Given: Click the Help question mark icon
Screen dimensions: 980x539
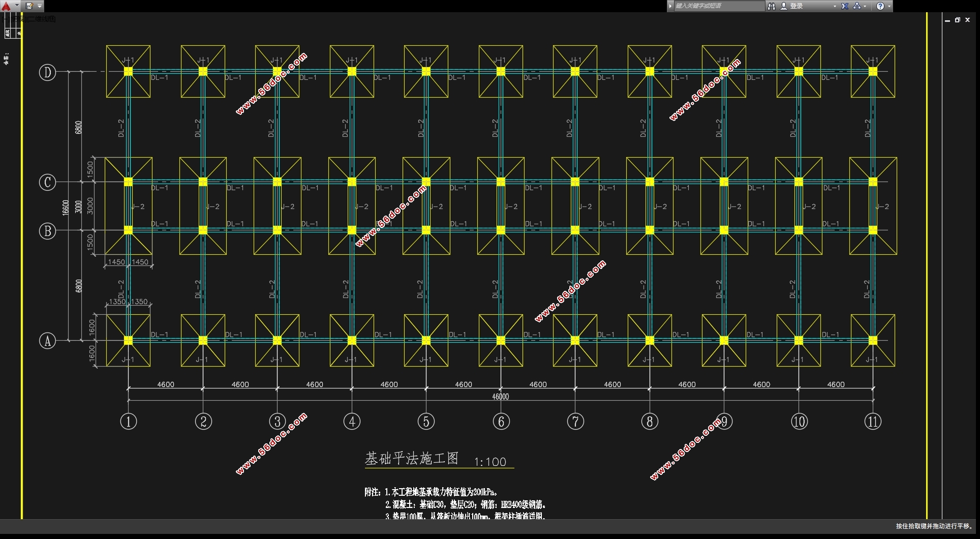Looking at the screenshot, I should [x=880, y=6].
